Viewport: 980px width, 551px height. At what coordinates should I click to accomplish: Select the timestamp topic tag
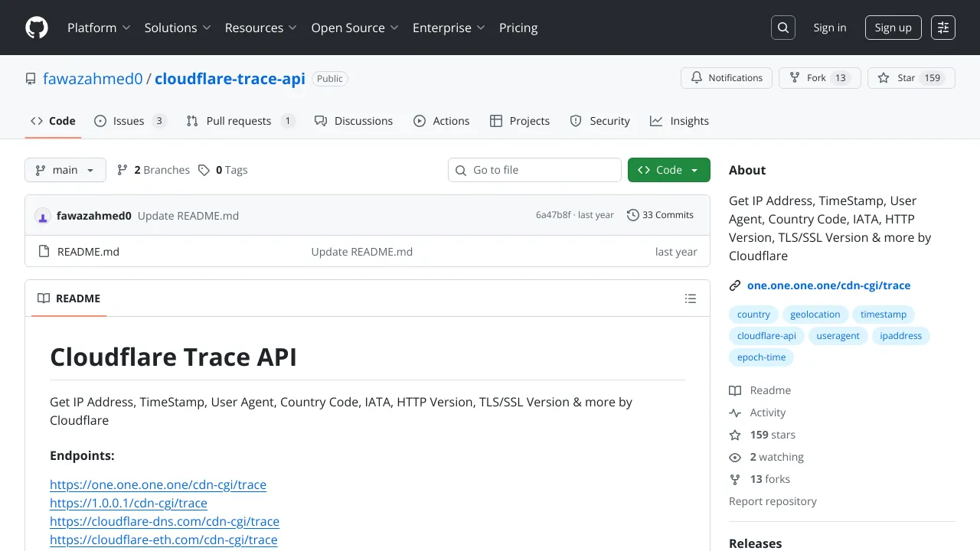884,315
